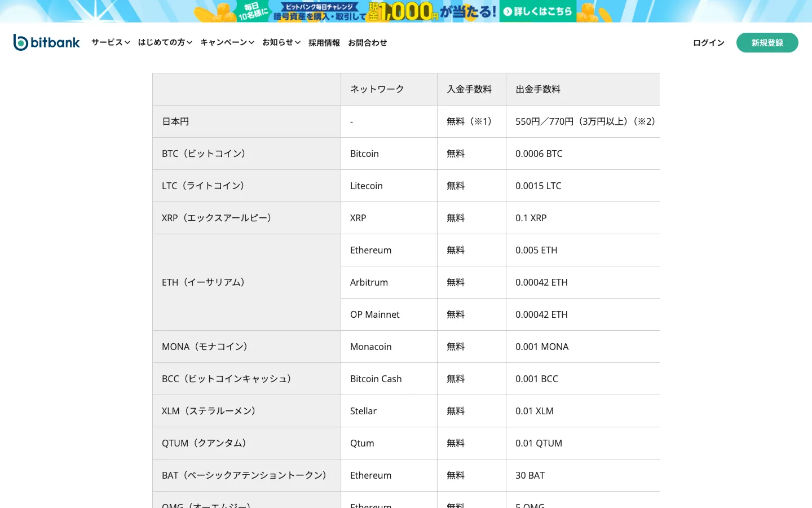Click the BTC（ビットコイン） cell
Viewport: 812px width, 508px height.
(x=246, y=154)
